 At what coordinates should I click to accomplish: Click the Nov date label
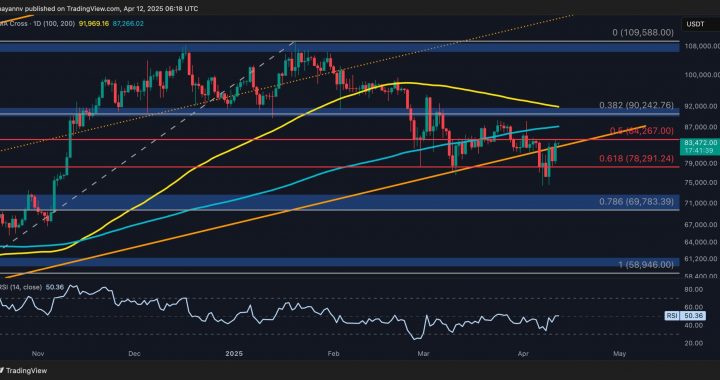(x=38, y=354)
